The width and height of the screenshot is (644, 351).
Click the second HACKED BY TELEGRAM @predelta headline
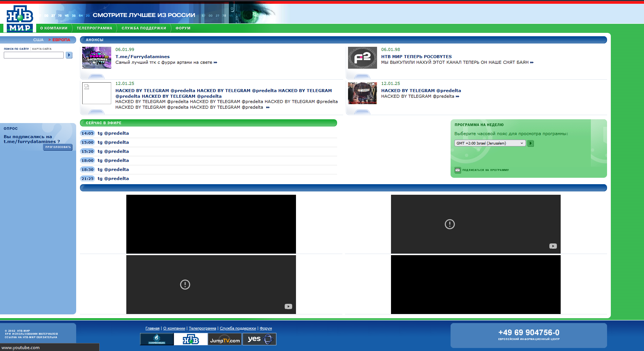coord(421,91)
